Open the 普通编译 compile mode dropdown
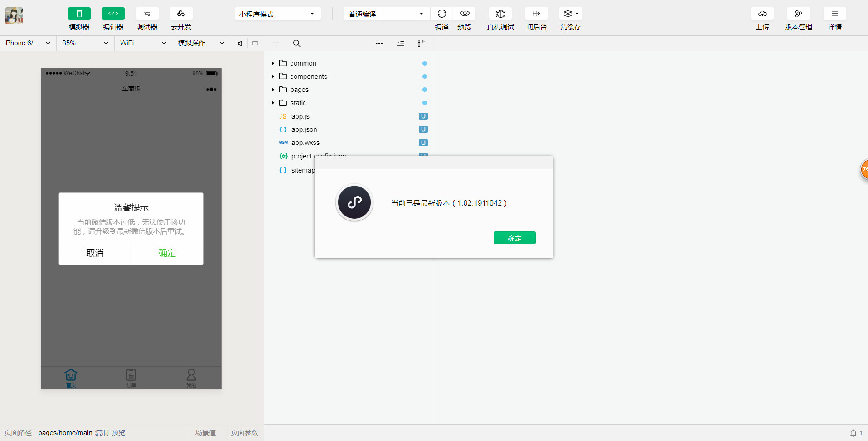This screenshot has width=868, height=441. [x=386, y=14]
